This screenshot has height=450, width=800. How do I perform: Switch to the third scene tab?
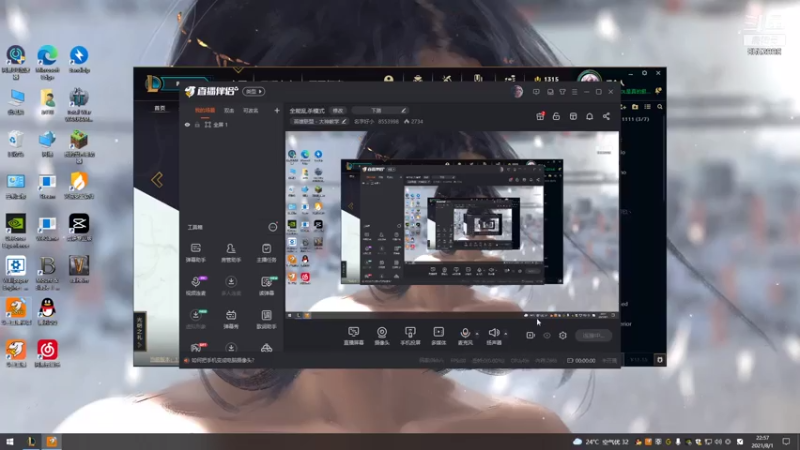click(x=251, y=110)
